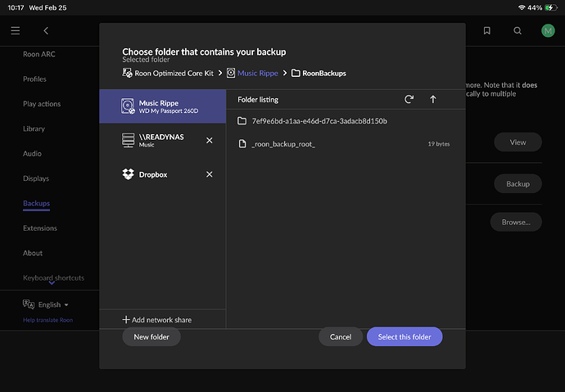Click Music Rippe in breadcrumb path
This screenshot has width=565, height=392.
tap(257, 73)
